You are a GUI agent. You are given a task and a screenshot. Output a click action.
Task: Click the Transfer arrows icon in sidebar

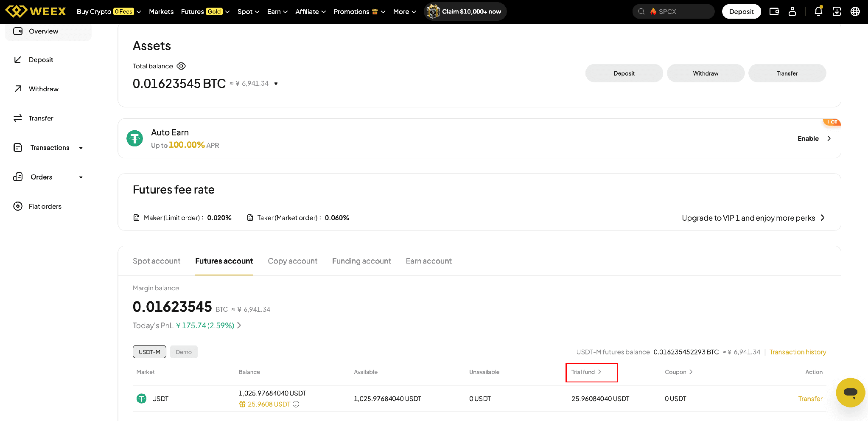pos(18,118)
